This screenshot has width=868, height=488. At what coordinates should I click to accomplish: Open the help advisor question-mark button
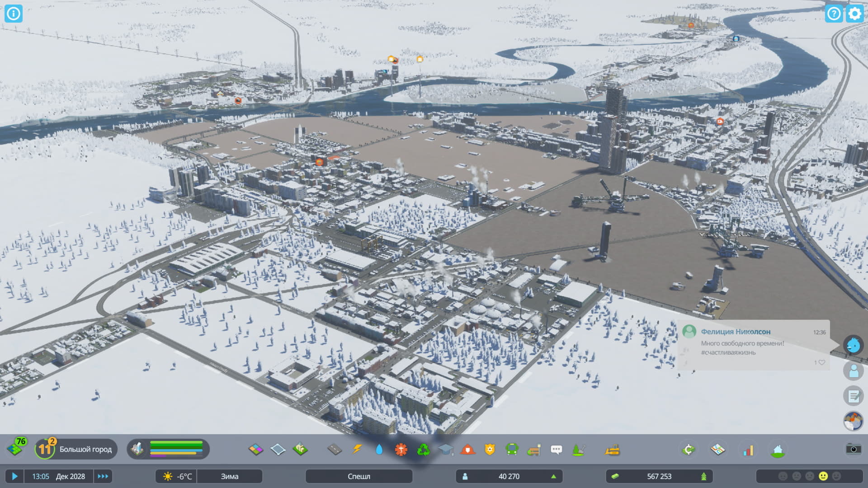coord(834,14)
